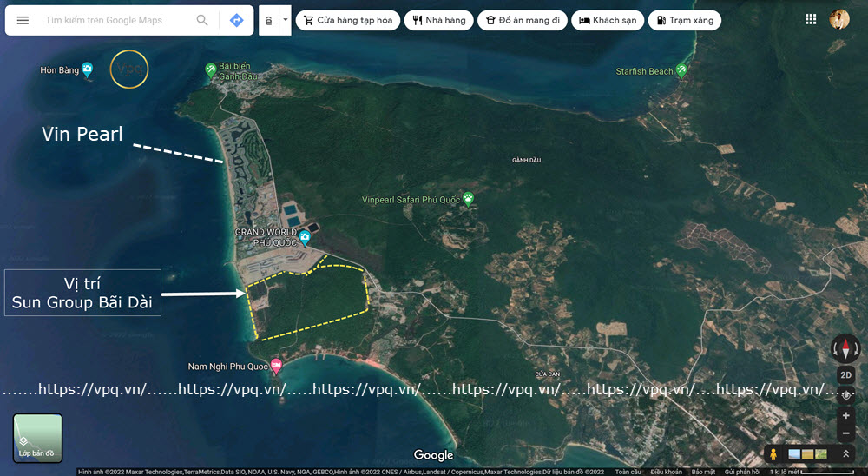Open the Google account avatar
868x476 pixels.
pos(839,19)
